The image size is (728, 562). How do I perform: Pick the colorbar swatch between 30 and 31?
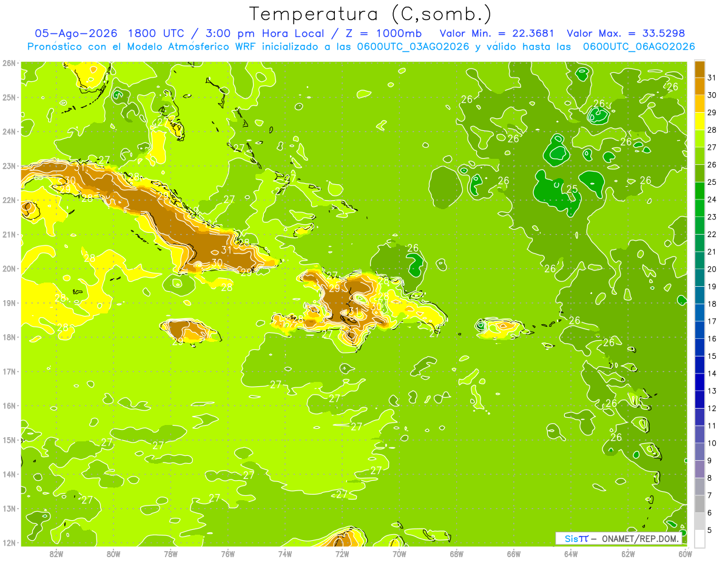point(699,87)
